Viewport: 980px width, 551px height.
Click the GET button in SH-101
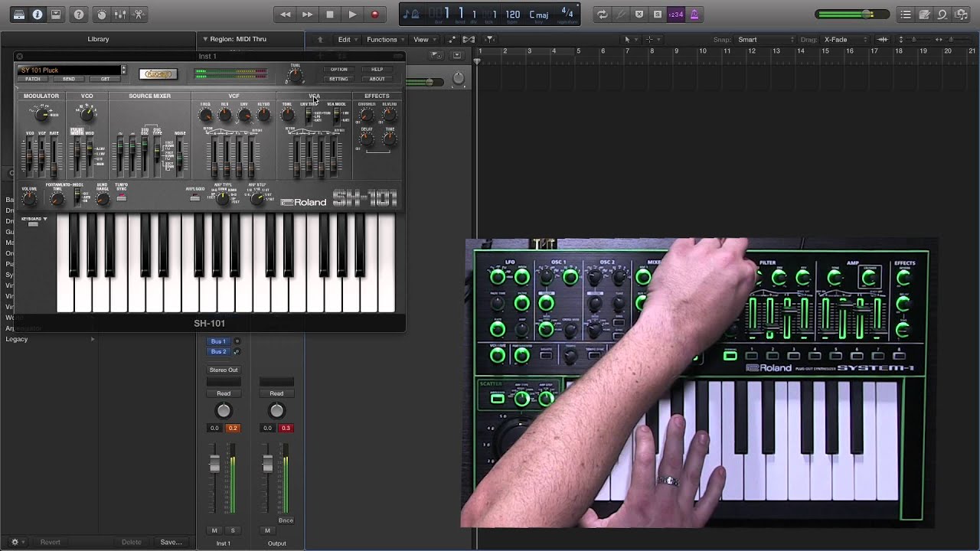click(x=105, y=79)
